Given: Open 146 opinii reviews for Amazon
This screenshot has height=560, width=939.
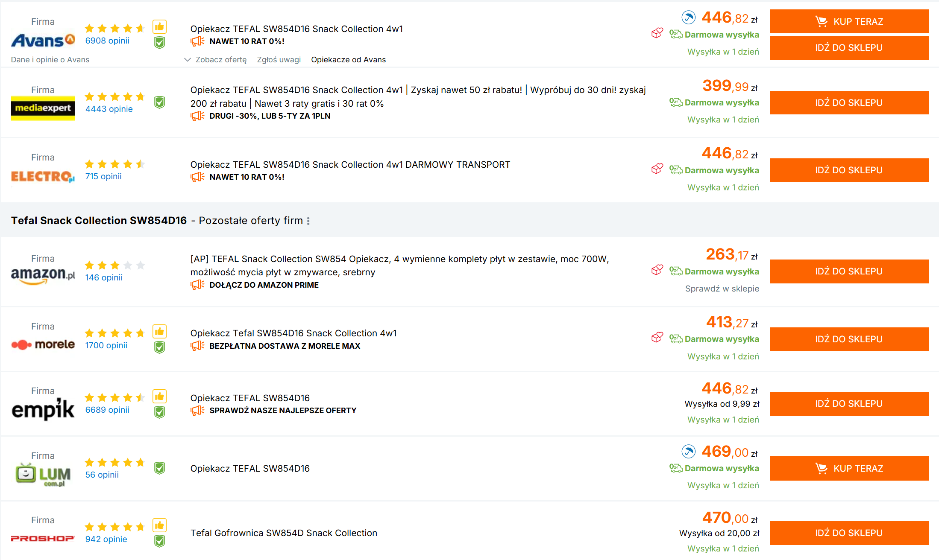Looking at the screenshot, I should coord(104,277).
